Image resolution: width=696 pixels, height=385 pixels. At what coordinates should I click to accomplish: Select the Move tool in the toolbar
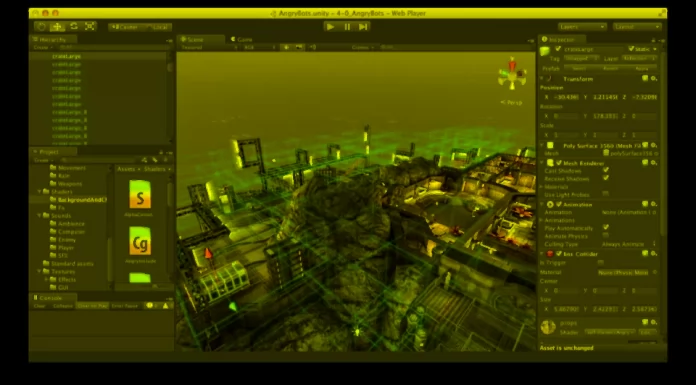click(57, 27)
